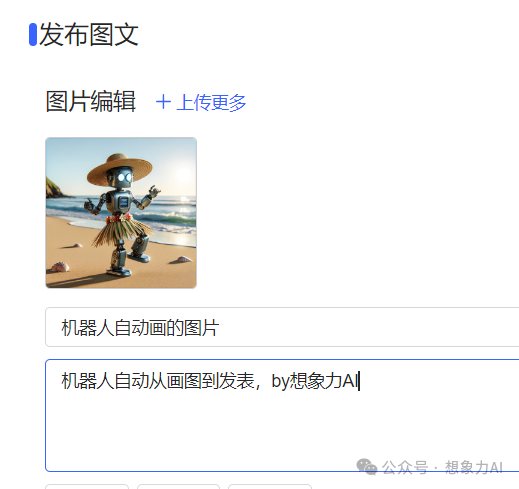
Task: Click the WeChat logo in the watermark
Action: click(x=367, y=467)
